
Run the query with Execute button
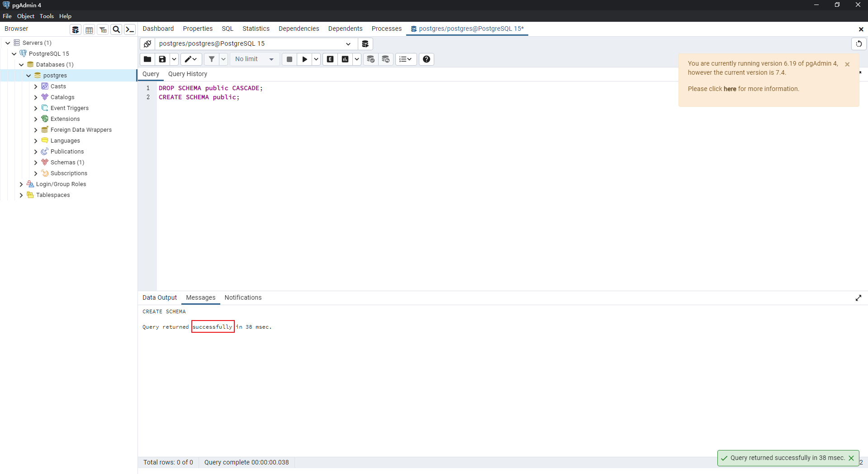304,59
